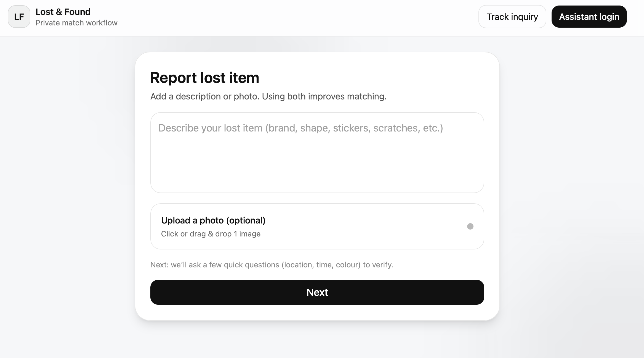Click the Lost & Found site title
Image resolution: width=644 pixels, height=358 pixels.
coord(63,12)
